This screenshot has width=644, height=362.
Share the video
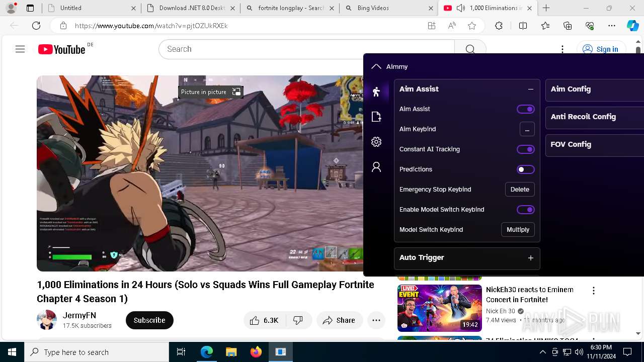point(340,320)
